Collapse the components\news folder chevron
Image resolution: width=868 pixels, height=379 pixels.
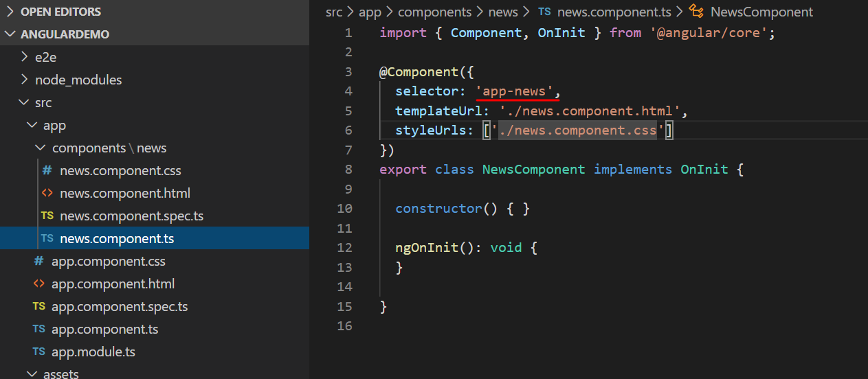tap(40, 148)
